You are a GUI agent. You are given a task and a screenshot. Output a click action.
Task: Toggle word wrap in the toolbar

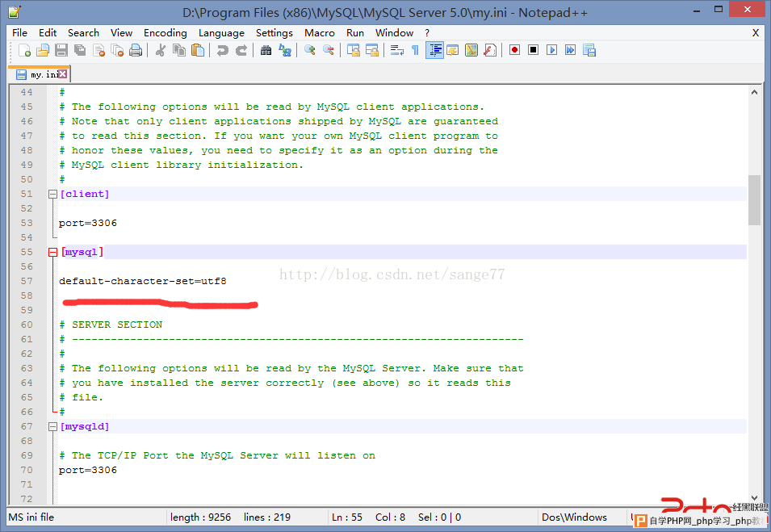(x=397, y=50)
